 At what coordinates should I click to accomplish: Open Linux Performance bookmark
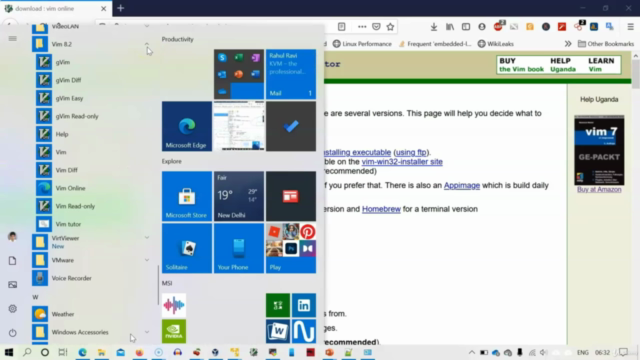[x=362, y=44]
